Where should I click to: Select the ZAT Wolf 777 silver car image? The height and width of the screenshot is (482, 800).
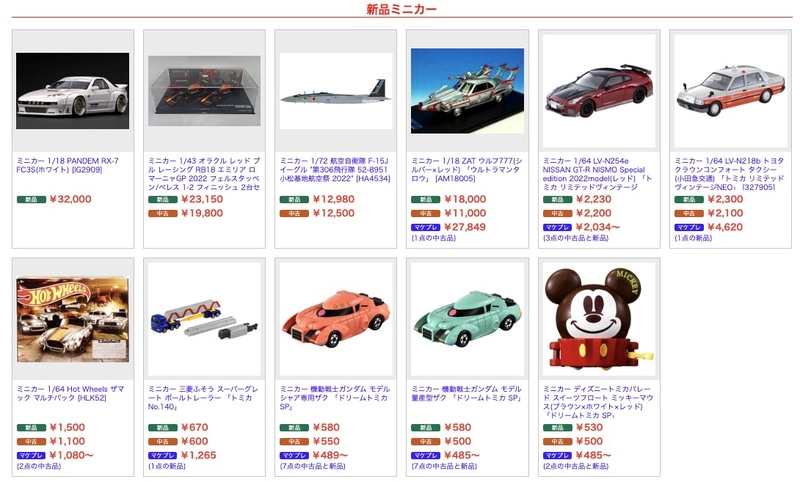pos(467,91)
